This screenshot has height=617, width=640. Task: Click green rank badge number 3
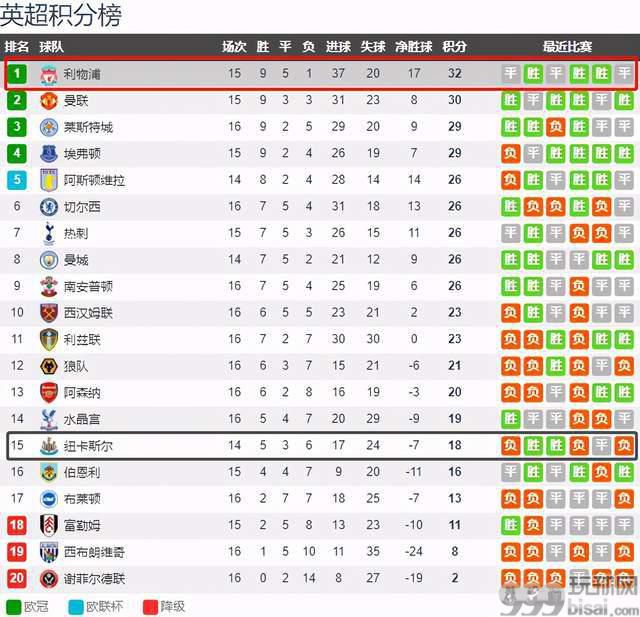click(17, 127)
